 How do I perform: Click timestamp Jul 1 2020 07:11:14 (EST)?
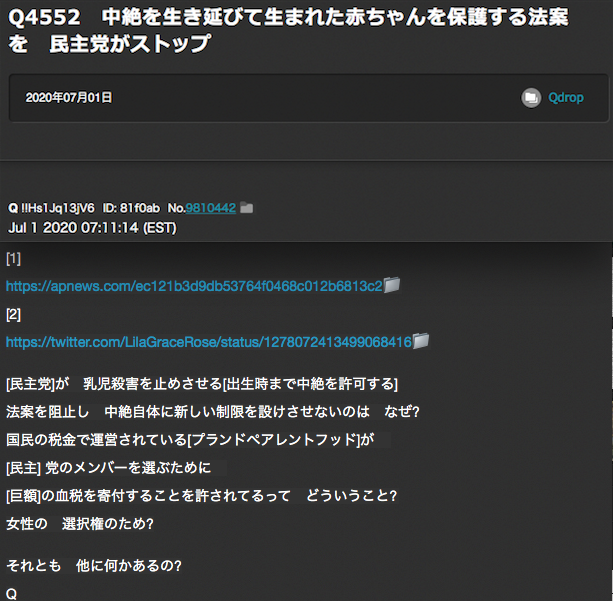(92, 228)
